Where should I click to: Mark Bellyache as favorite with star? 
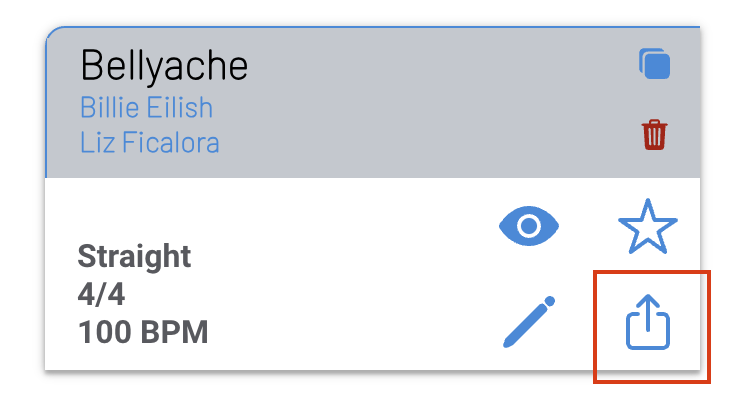pos(647,227)
